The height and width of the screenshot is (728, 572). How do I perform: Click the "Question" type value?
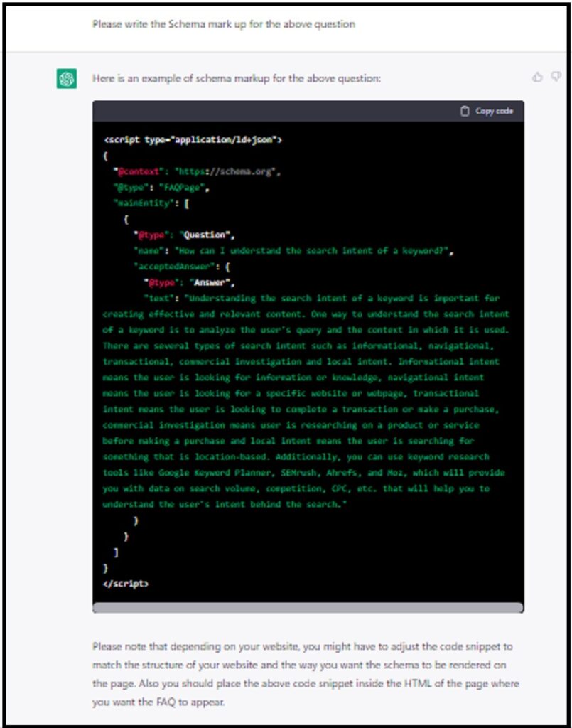click(207, 235)
